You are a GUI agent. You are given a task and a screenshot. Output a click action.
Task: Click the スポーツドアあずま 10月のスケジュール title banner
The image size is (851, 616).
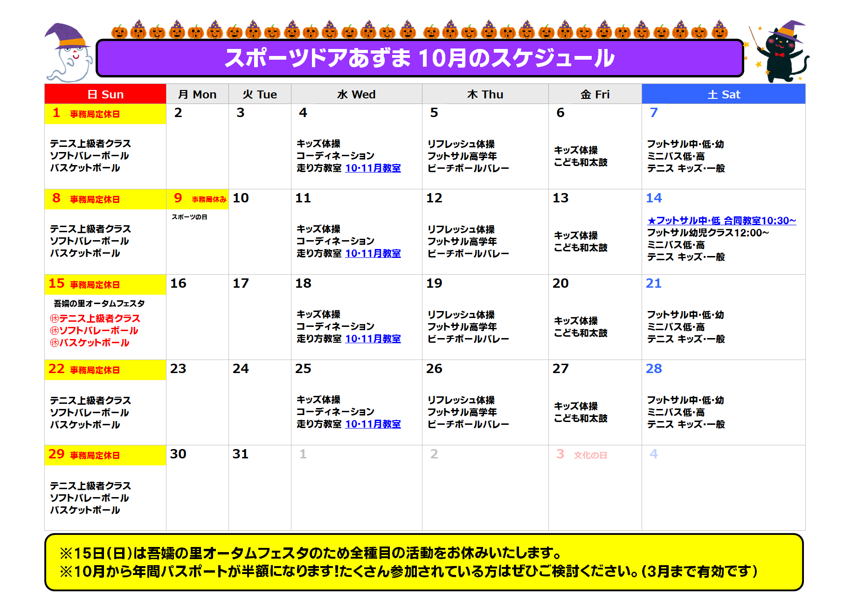tap(419, 58)
